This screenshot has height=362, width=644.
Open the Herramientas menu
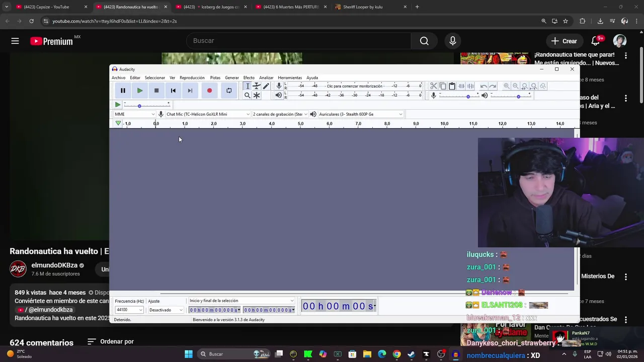coord(290,78)
